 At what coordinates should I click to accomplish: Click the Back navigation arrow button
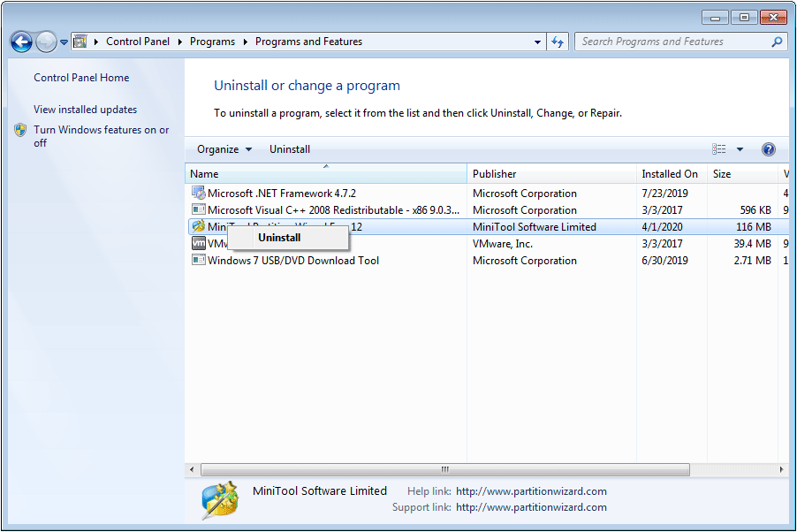pos(21,42)
